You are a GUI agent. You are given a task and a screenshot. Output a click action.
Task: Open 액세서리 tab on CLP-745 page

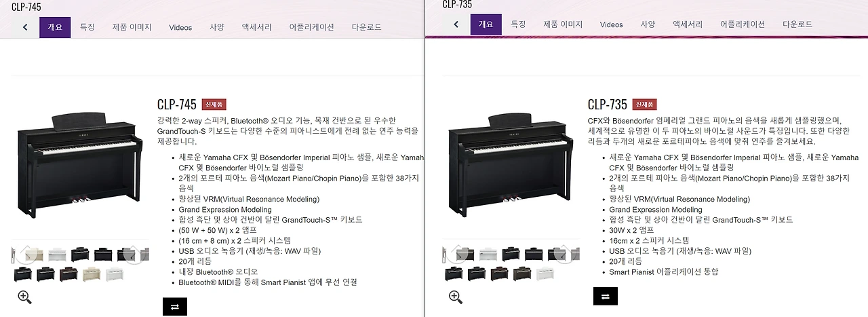click(x=256, y=28)
